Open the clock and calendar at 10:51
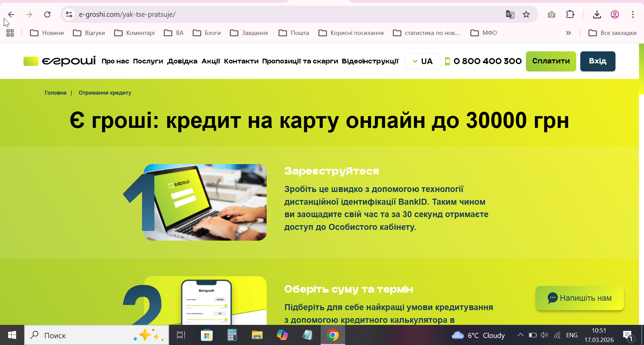This screenshot has height=345, width=644. tap(599, 335)
